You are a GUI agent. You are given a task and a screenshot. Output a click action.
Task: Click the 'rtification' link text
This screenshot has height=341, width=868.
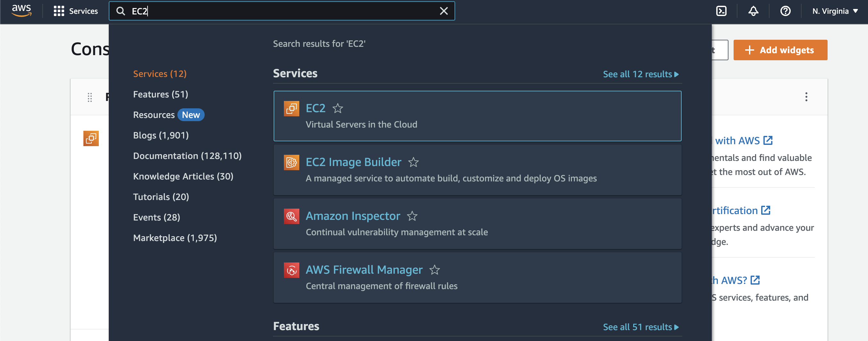pyautogui.click(x=735, y=210)
